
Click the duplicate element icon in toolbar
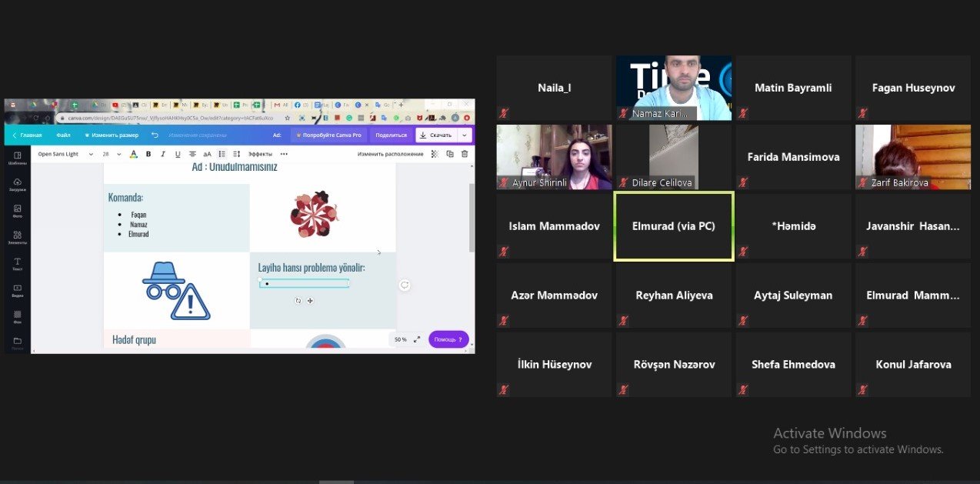tap(450, 154)
